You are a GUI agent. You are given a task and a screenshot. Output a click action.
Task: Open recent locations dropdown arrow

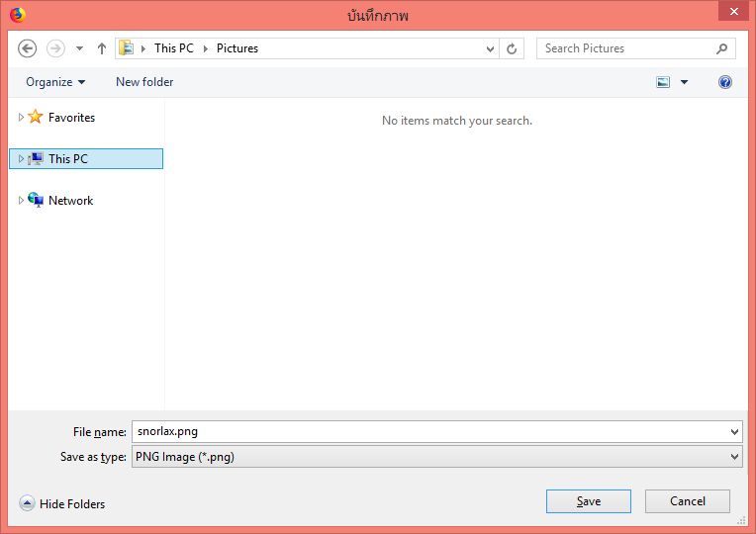79,48
